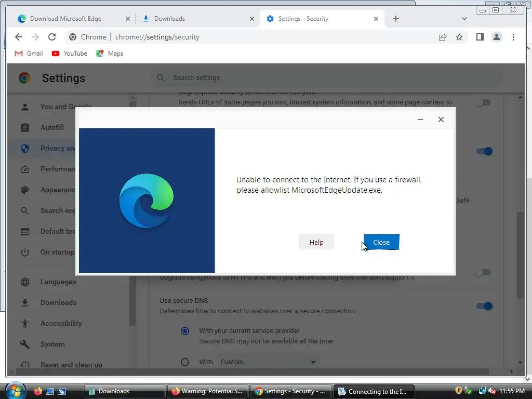Close the Downloads tab

pyautogui.click(x=252, y=19)
